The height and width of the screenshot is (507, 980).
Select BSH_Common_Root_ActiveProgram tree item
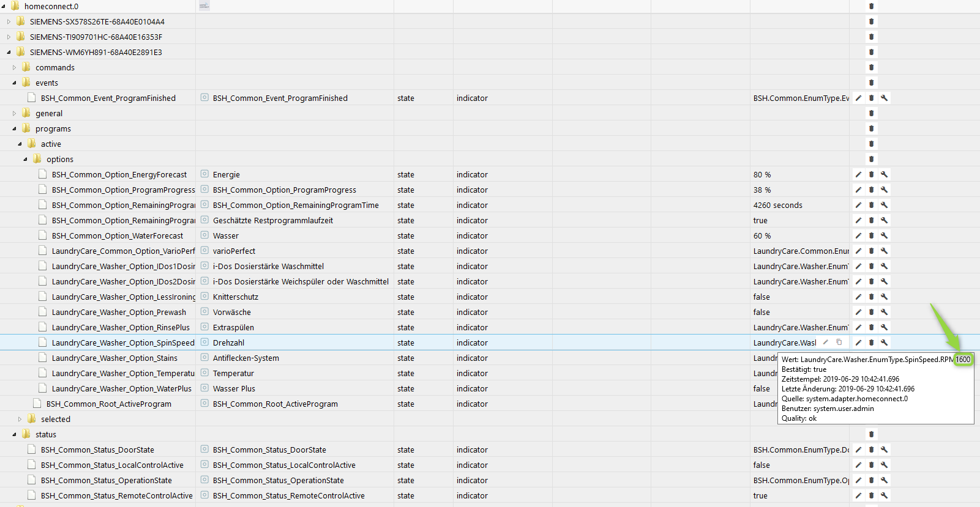[x=109, y=404]
